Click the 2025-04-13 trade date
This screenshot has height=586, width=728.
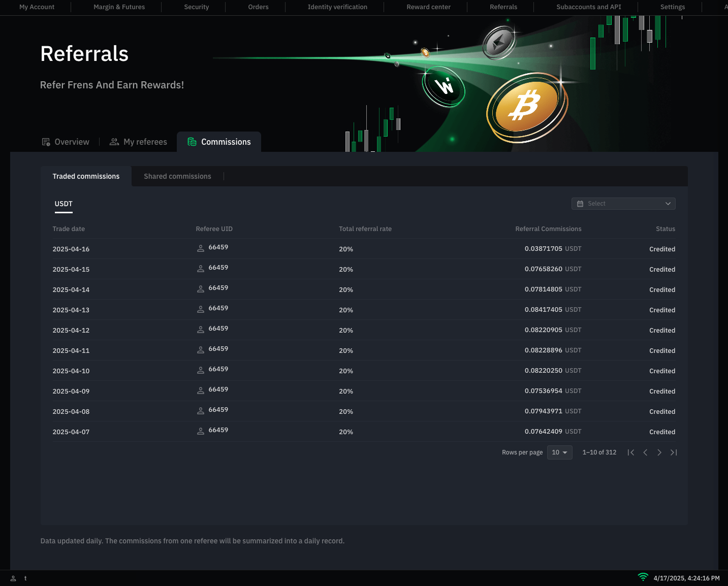pyautogui.click(x=71, y=310)
